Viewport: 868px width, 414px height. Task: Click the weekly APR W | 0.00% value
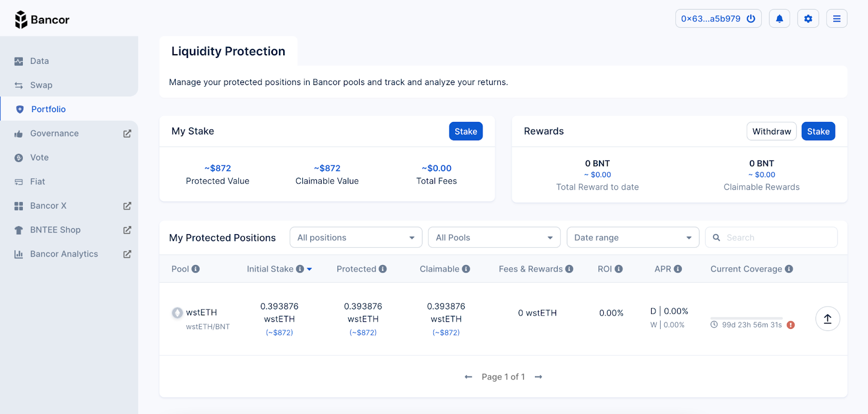tap(667, 325)
